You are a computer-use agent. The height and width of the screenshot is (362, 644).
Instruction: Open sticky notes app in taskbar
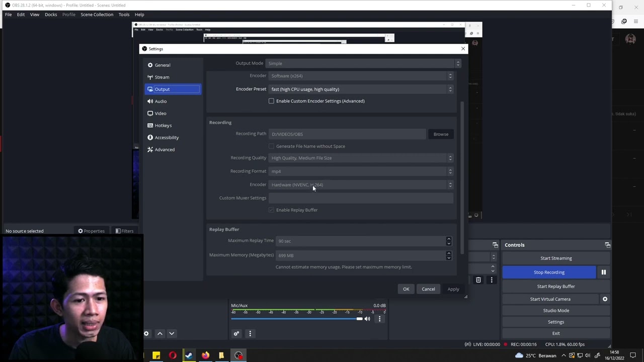click(156, 355)
